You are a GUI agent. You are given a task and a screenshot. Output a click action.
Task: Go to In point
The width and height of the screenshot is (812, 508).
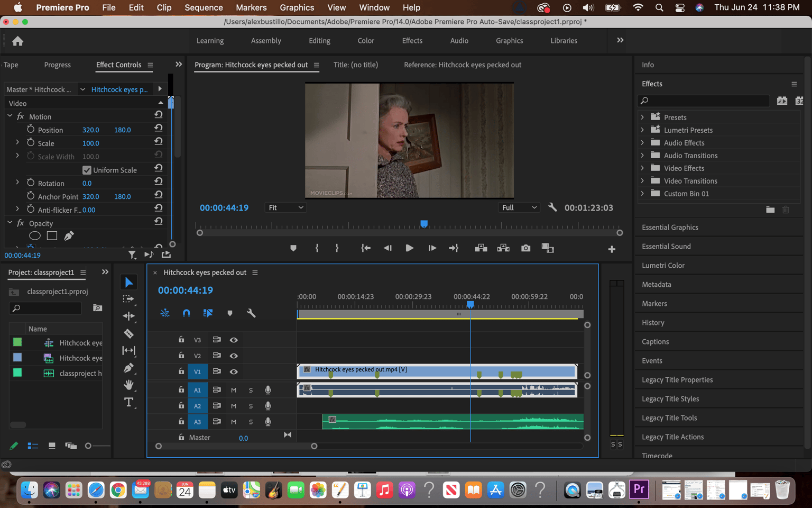click(x=365, y=248)
